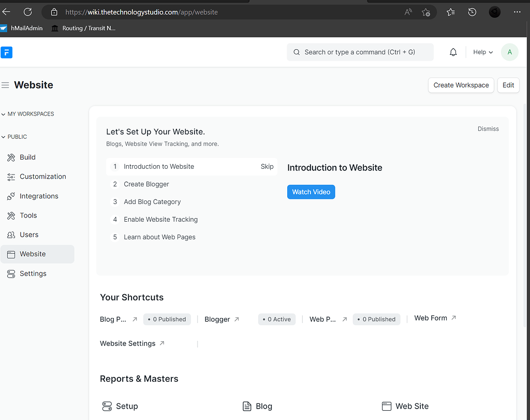Open the Help dropdown
530x420 pixels.
click(482, 52)
